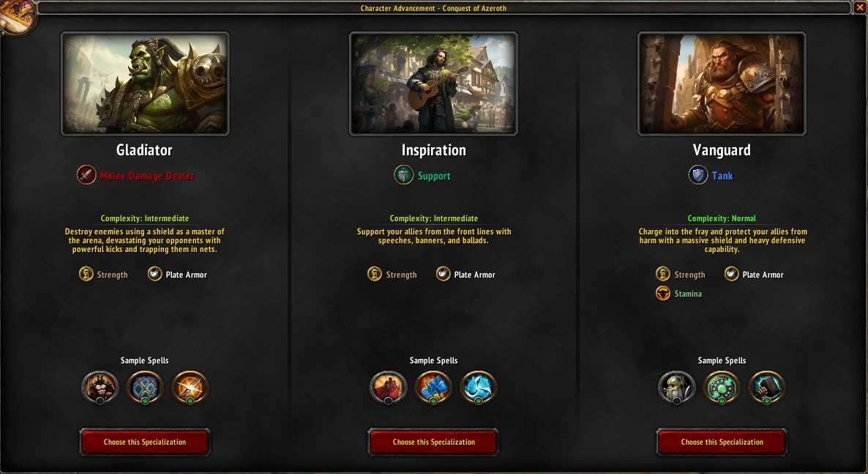Click the helmeted dwarf Vanguard sample spell
This screenshot has height=474, width=868.
coord(677,387)
